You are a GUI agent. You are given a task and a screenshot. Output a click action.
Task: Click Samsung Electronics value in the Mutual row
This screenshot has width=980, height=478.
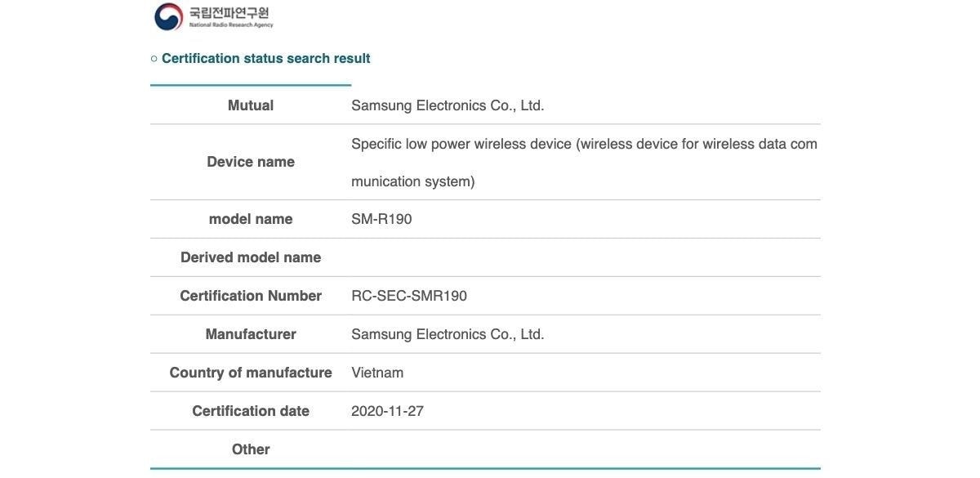[448, 105]
